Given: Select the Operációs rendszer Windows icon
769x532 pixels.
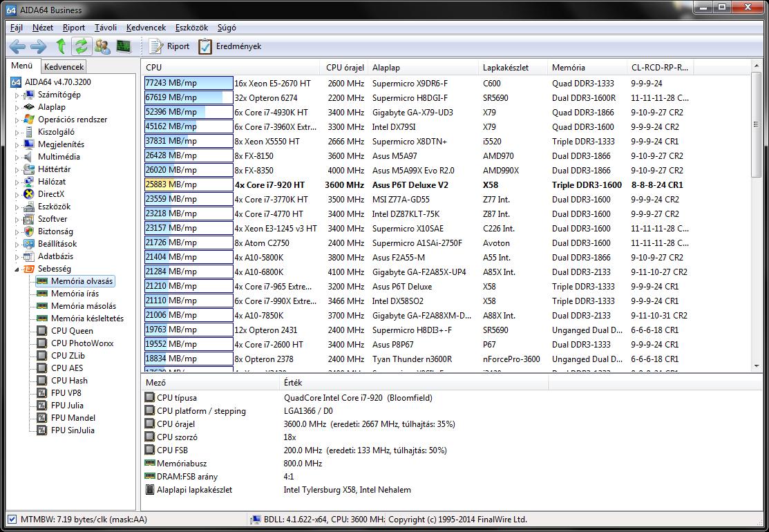Looking at the screenshot, I should (30, 119).
